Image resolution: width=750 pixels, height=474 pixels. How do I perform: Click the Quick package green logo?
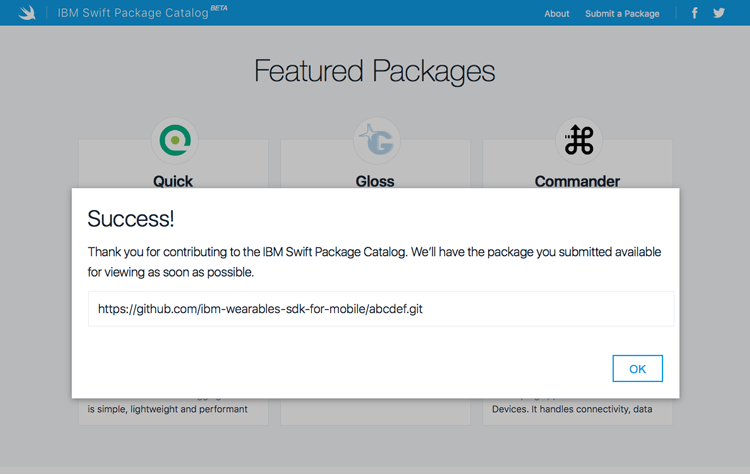pos(175,140)
